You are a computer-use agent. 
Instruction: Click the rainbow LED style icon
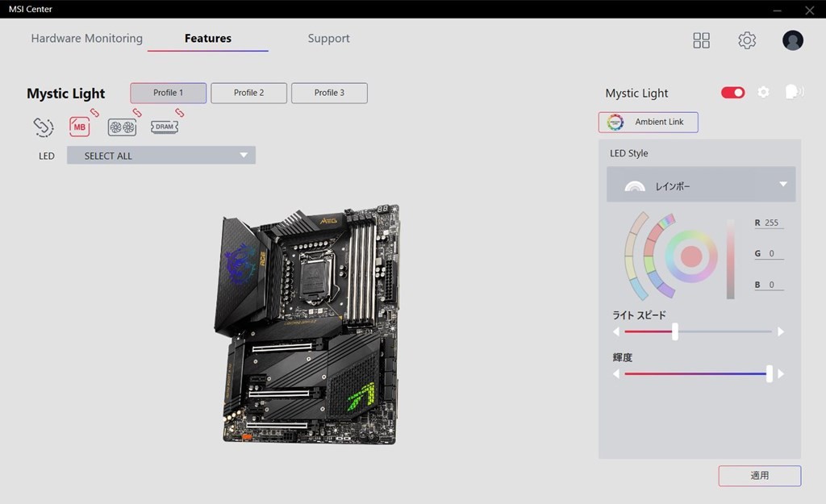(635, 186)
